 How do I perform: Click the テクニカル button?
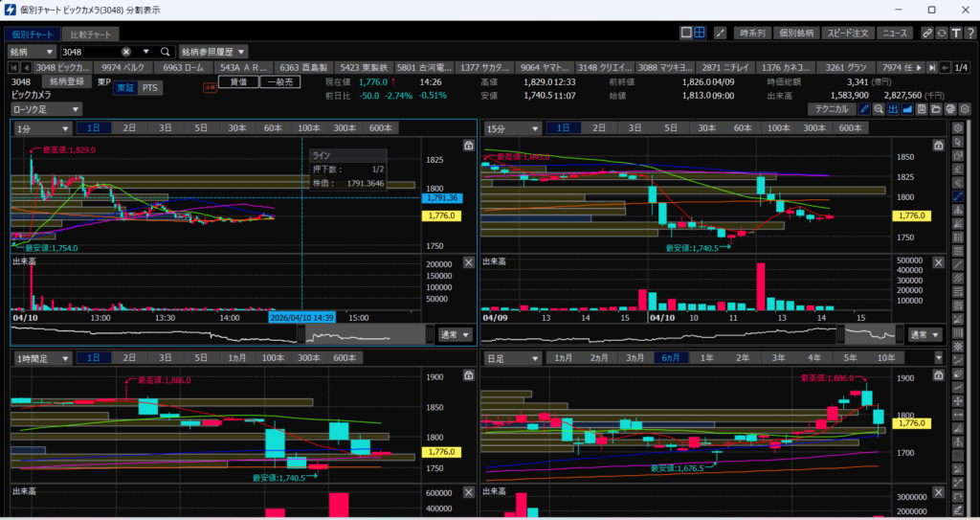831,109
